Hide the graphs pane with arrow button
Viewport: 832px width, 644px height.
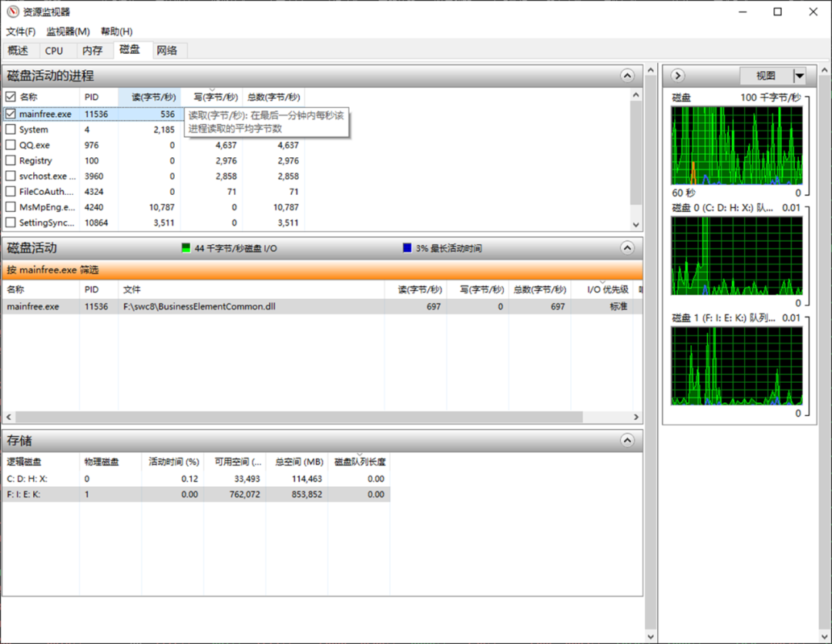click(677, 75)
